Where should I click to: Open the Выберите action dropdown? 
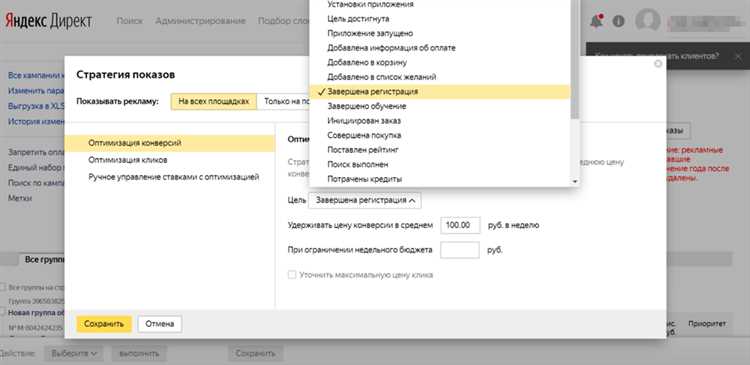[75, 354]
